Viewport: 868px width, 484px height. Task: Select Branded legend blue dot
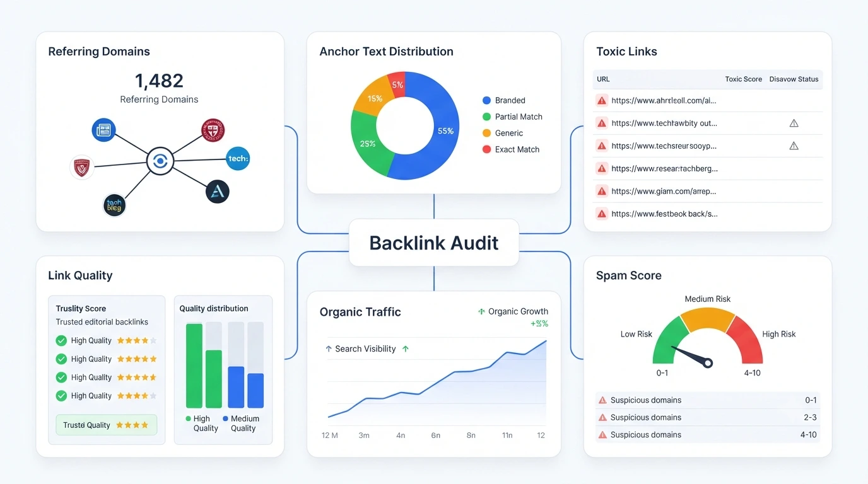tap(486, 100)
